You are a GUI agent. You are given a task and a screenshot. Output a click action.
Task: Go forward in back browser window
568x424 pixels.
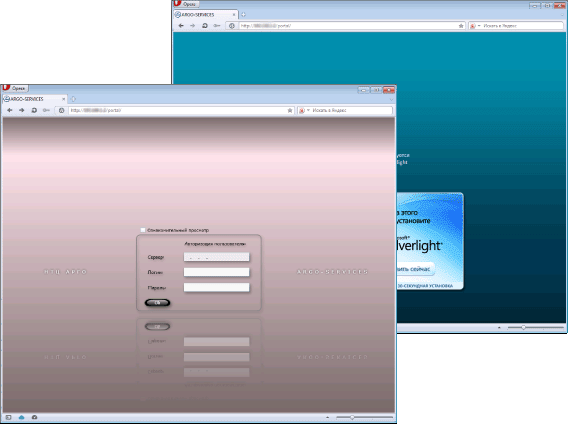click(x=193, y=26)
